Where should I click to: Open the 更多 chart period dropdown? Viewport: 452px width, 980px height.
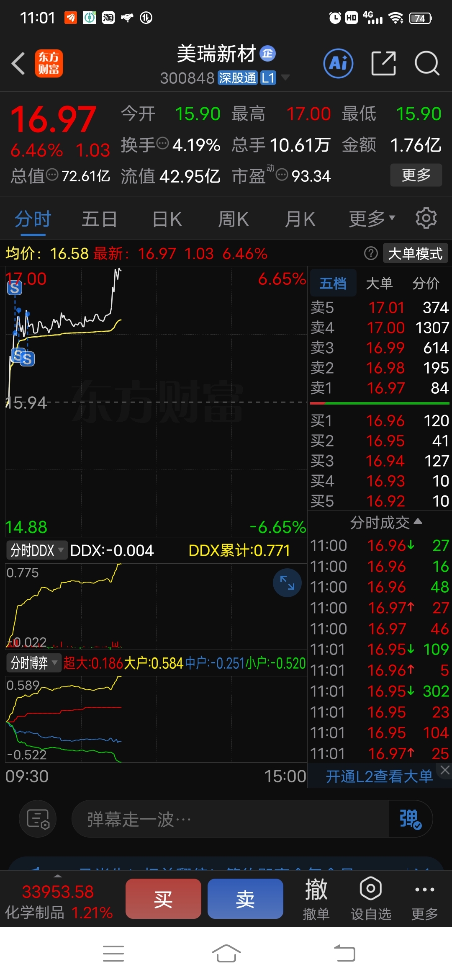pyautogui.click(x=372, y=219)
